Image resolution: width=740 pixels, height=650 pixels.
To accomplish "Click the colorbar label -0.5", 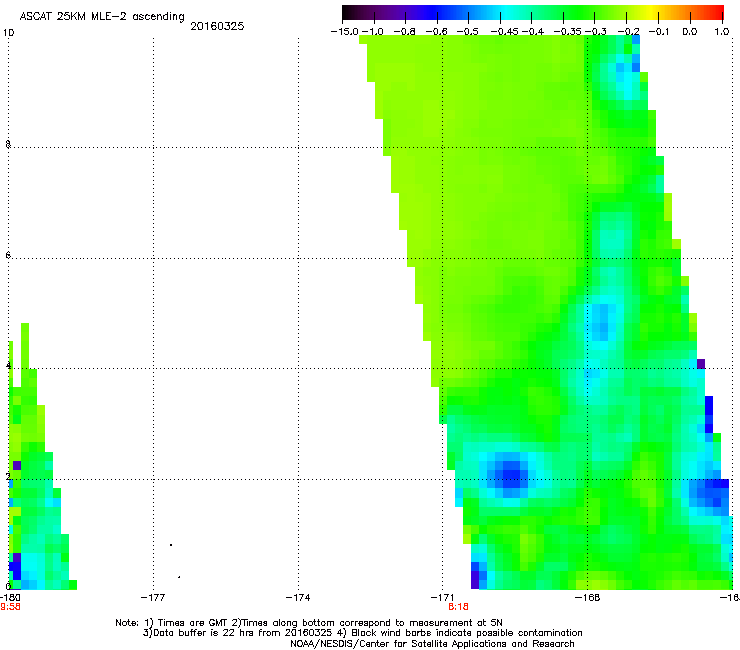I will pyautogui.click(x=468, y=32).
